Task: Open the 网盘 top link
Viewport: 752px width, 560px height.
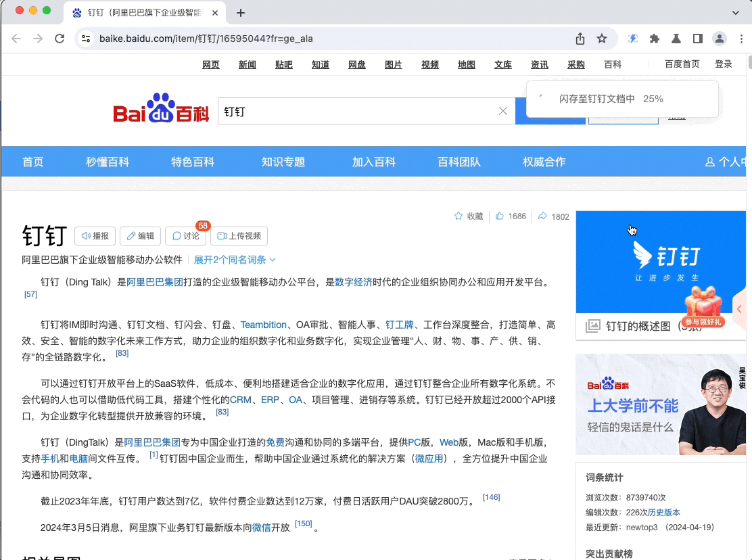Action: click(357, 64)
